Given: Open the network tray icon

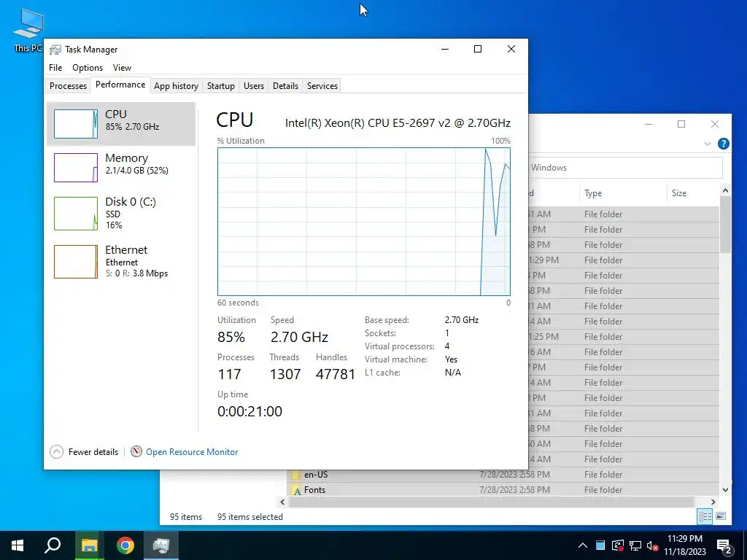Looking at the screenshot, I should point(635,545).
